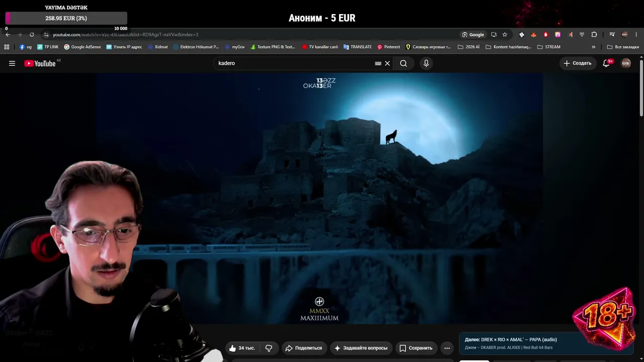This screenshot has height=362, width=644.
Task: Click the youtube.com address bar URL
Action: click(x=126, y=35)
